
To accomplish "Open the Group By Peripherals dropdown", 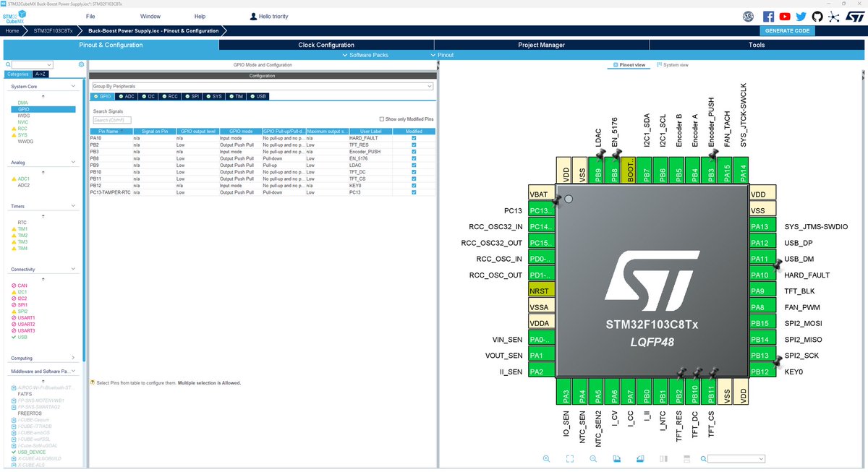I will click(262, 86).
